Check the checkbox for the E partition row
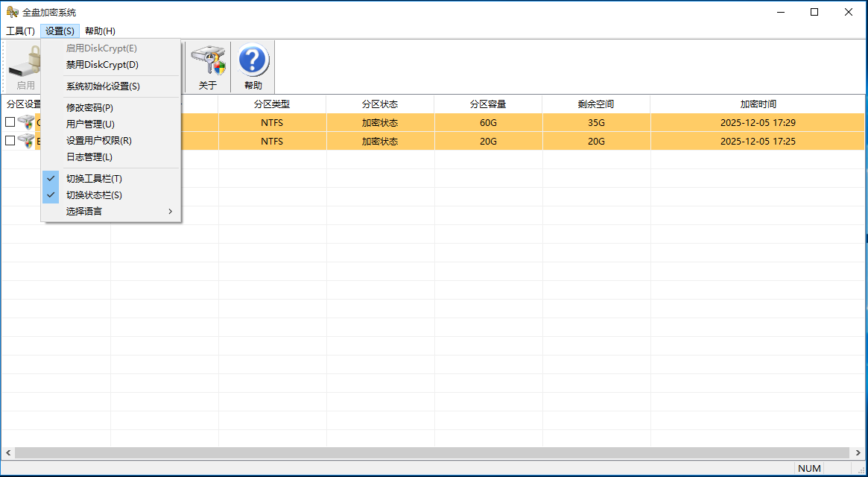Image resolution: width=868 pixels, height=477 pixels. pyautogui.click(x=10, y=141)
